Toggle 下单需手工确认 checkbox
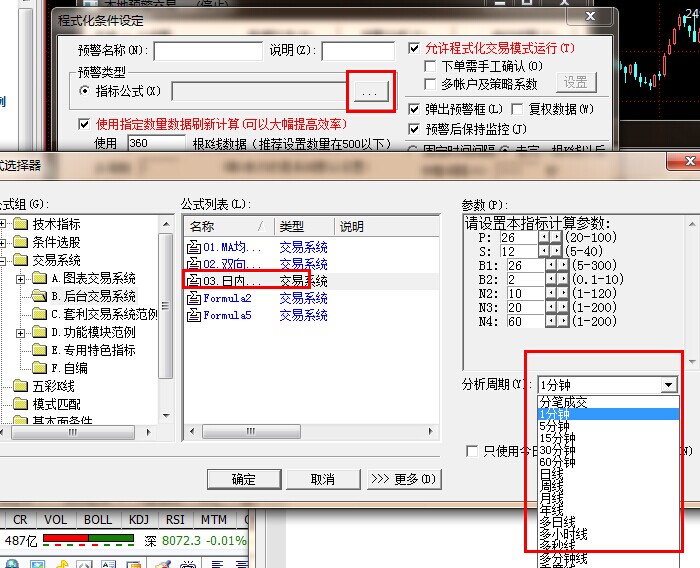Viewport: 700px width, 568px height. 430,67
